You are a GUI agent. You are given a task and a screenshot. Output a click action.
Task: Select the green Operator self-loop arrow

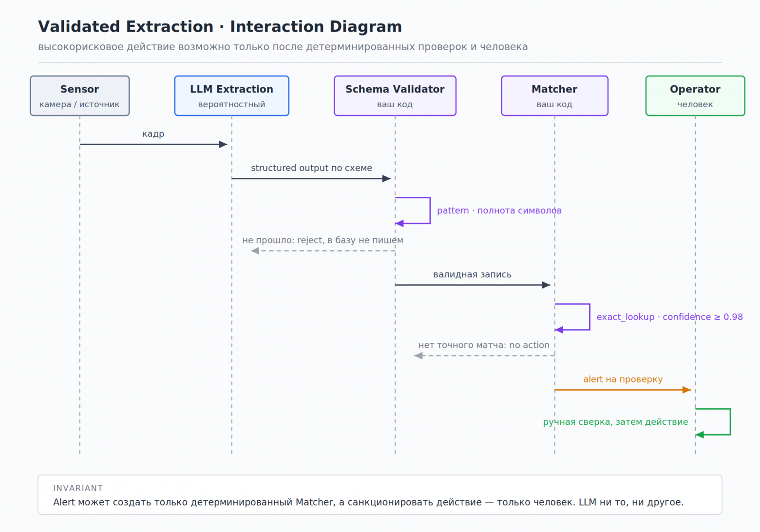click(713, 422)
